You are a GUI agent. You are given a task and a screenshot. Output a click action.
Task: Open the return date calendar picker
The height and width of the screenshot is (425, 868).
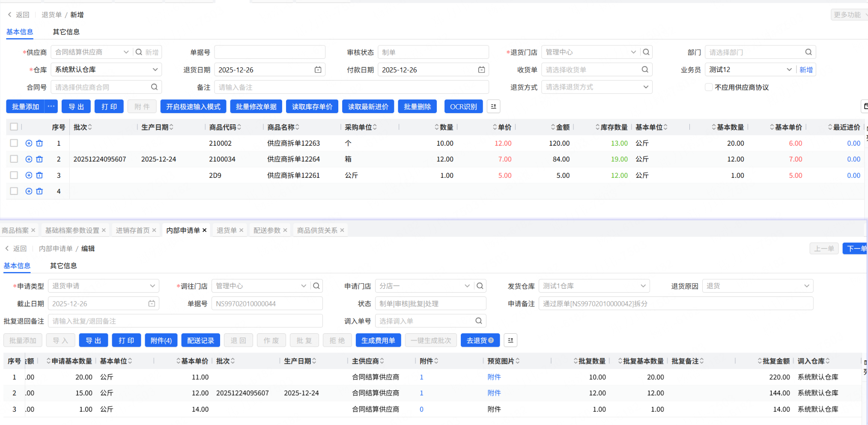coord(318,70)
